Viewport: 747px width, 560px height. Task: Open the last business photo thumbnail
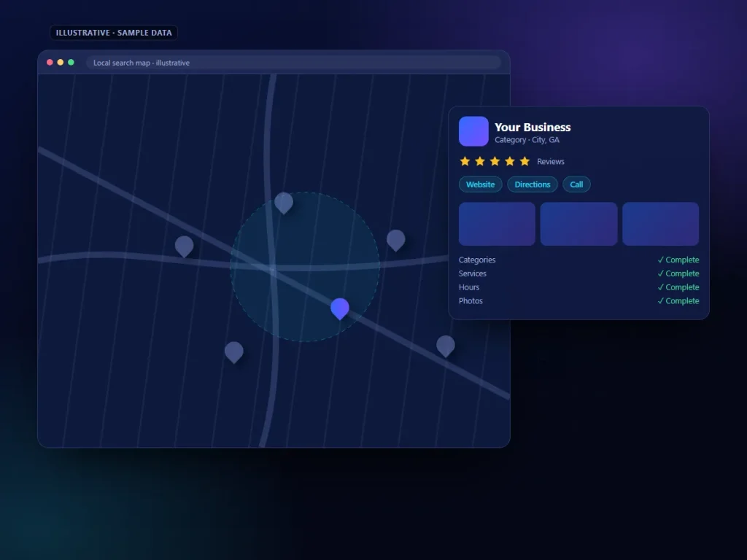[x=660, y=224]
